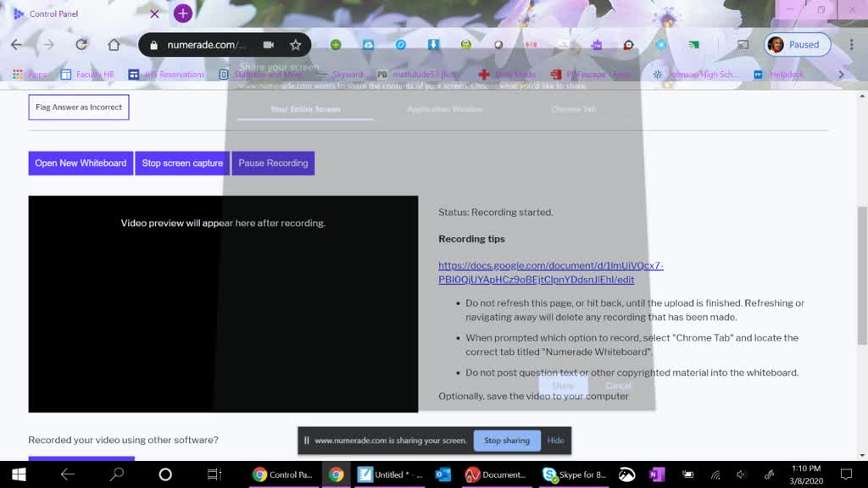Open OneNote from the taskbar
The width and height of the screenshot is (868, 488).
(656, 474)
